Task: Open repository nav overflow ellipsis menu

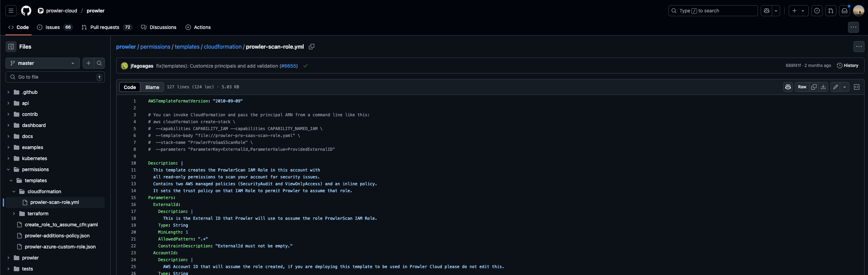Action: tap(854, 27)
